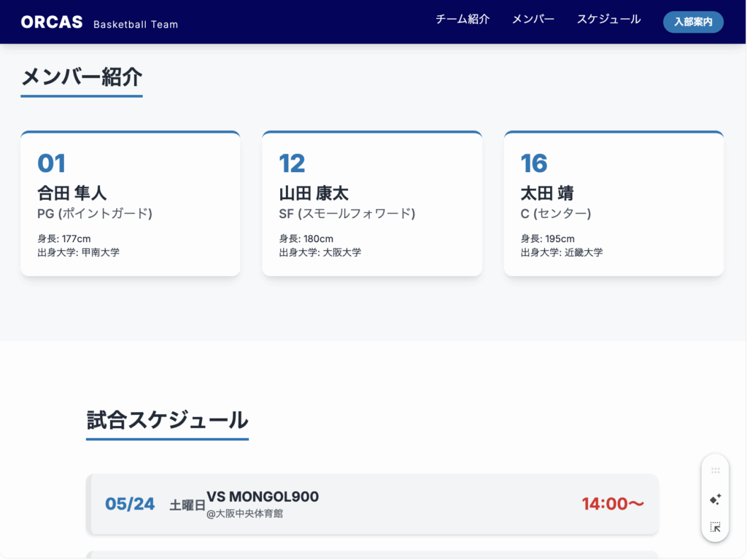747x560 pixels.
Task: Click jersey number 16
Action: [534, 163]
